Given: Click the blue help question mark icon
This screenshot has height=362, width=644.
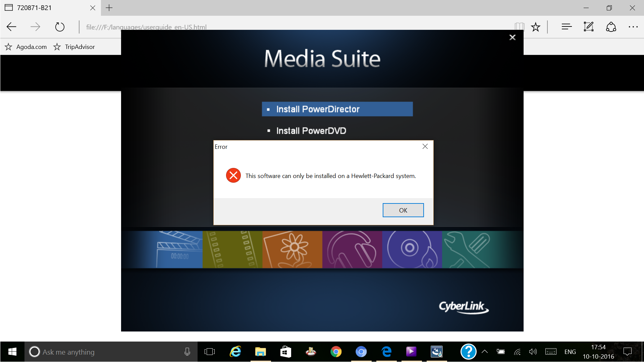Looking at the screenshot, I should [x=468, y=352].
